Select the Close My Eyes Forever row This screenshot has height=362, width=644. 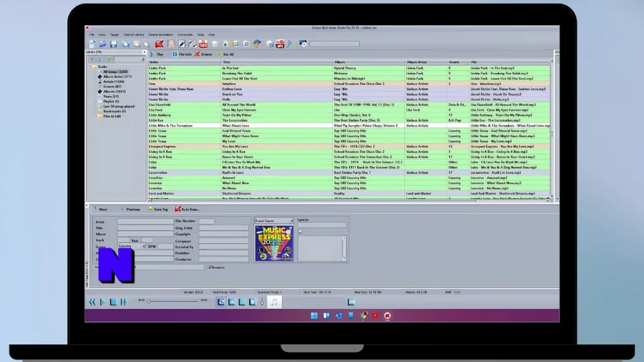[349, 110]
